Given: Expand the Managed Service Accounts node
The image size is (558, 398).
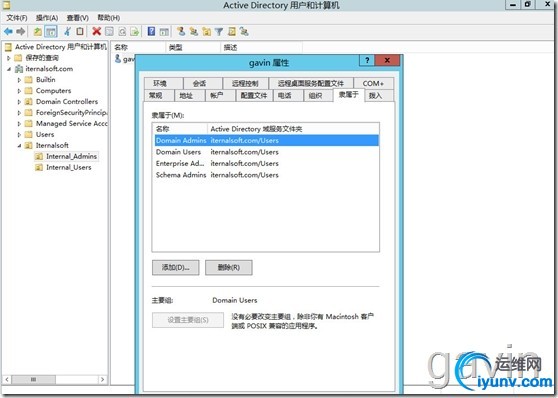Looking at the screenshot, I should [19, 124].
